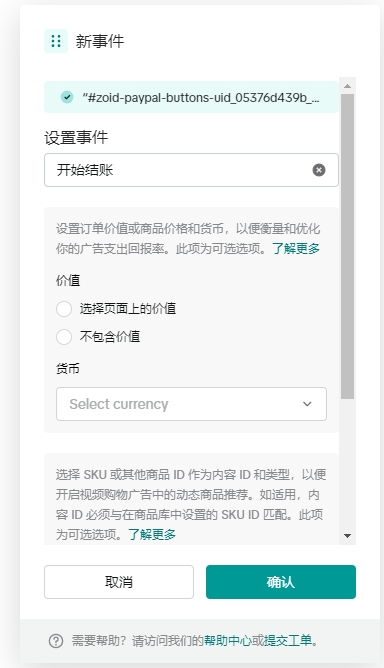The height and width of the screenshot is (668, 384).
Task: Open the Select currency dropdown
Action: 191,404
